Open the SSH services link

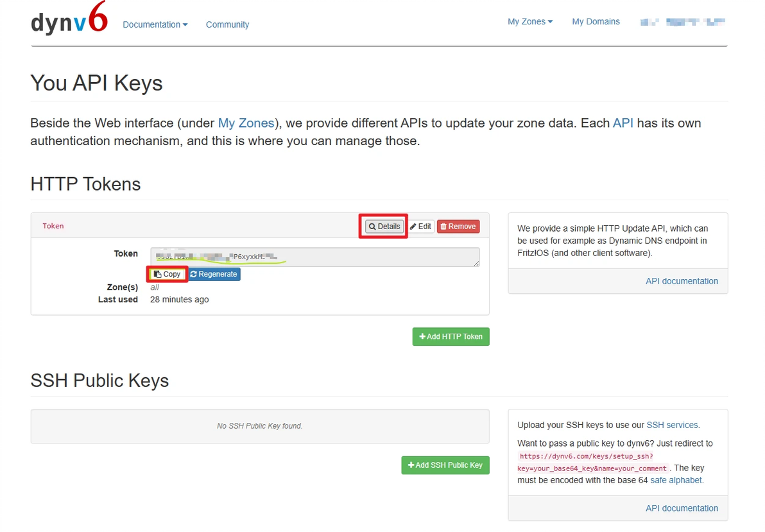tap(672, 425)
